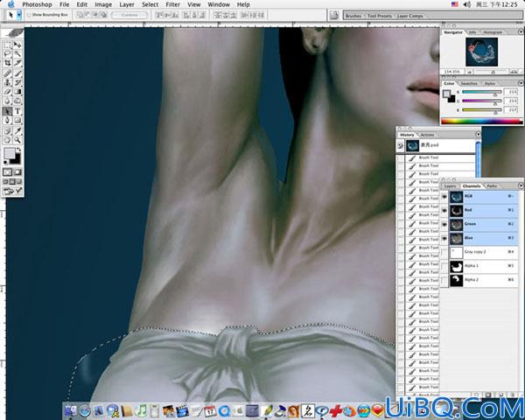Select the Move tool
This screenshot has width=525, height=420.
tap(17, 45)
